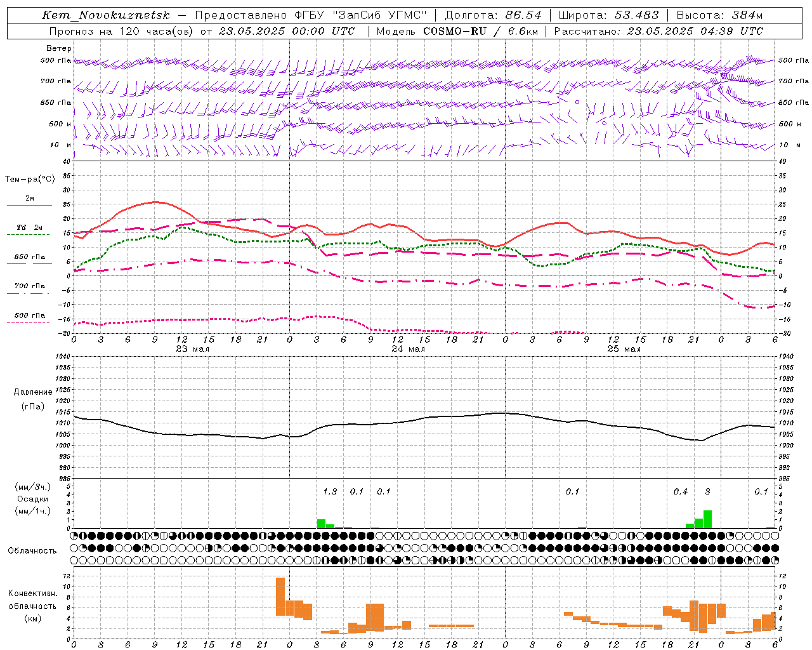The height and width of the screenshot is (650, 812).
Task: Click the 3 precipitation total above tallest green bar
Action: coord(708,491)
